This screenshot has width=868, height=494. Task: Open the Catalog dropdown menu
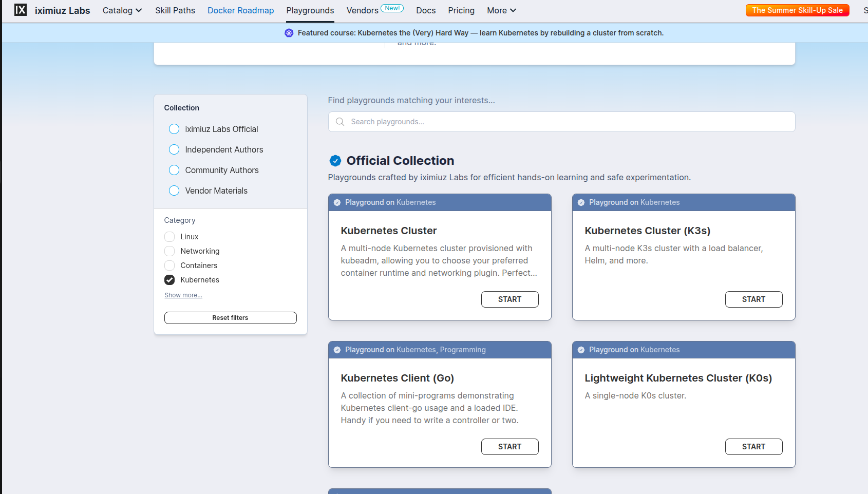[122, 10]
